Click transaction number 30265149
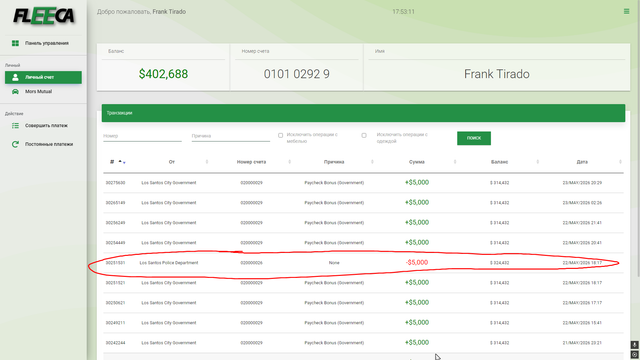Image resolution: width=640 pixels, height=360 pixels. click(116, 203)
